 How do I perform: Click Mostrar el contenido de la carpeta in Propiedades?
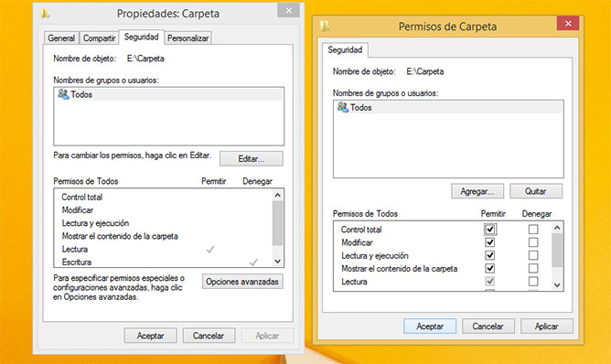120,236
